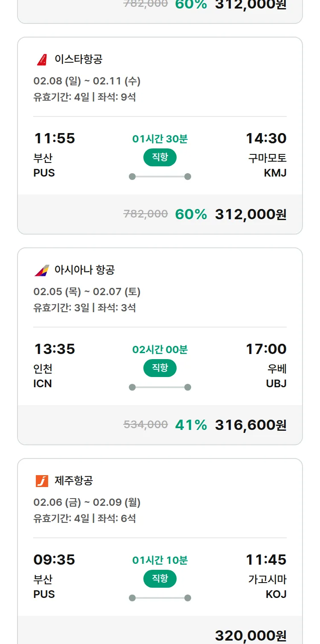Screen dimensions: 320x644
Task: Click the Eastar Jet airline logo icon
Action: point(42,59)
